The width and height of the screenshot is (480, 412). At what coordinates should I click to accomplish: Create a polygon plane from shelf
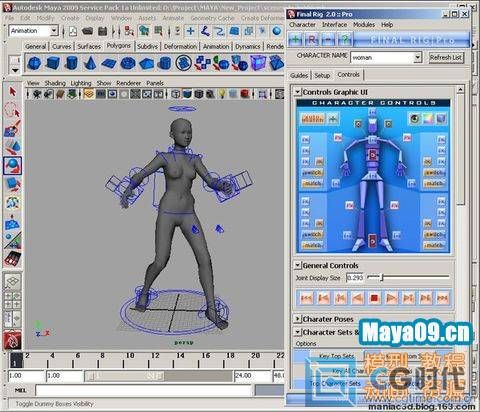pos(109,63)
